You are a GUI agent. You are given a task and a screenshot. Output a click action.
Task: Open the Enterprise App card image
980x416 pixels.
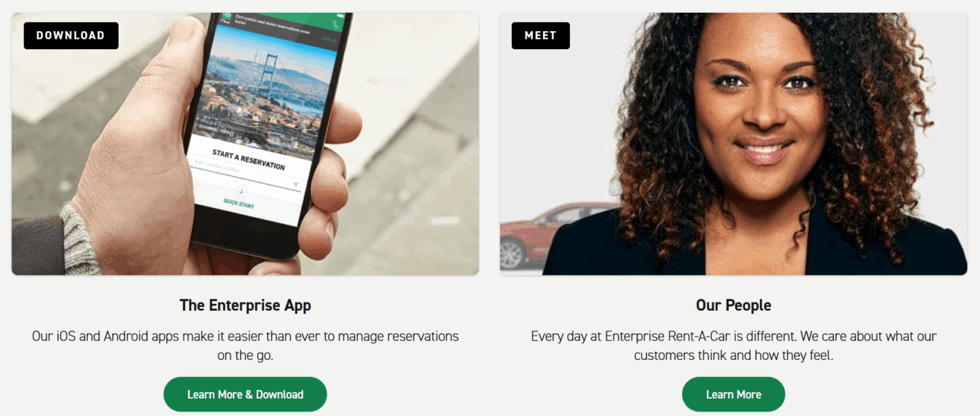pyautogui.click(x=245, y=144)
